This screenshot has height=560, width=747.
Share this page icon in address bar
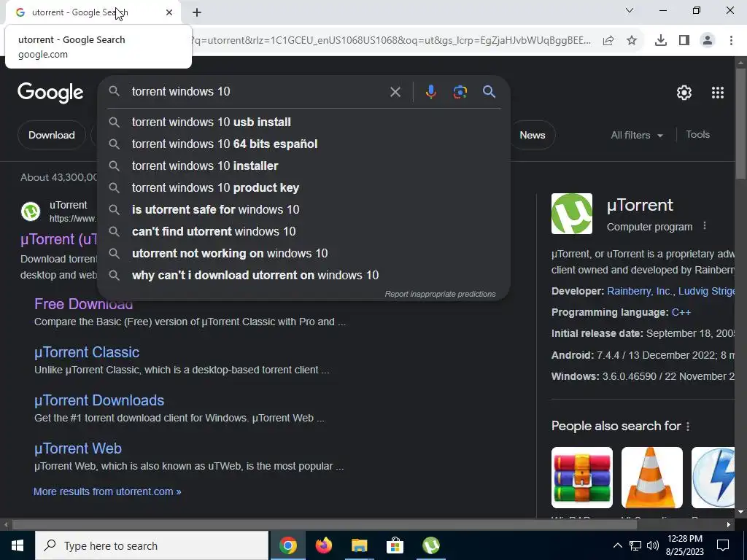(x=608, y=41)
